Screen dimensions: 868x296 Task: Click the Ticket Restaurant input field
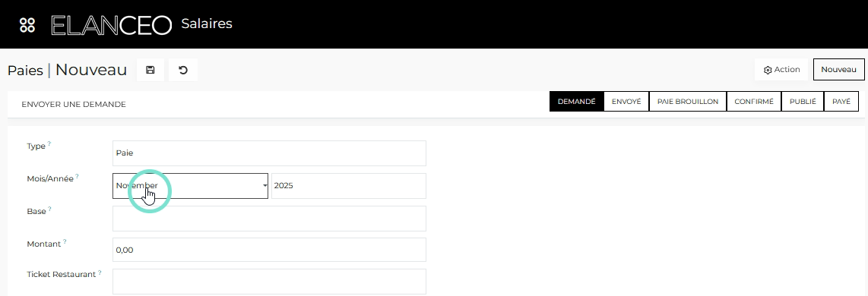point(269,282)
